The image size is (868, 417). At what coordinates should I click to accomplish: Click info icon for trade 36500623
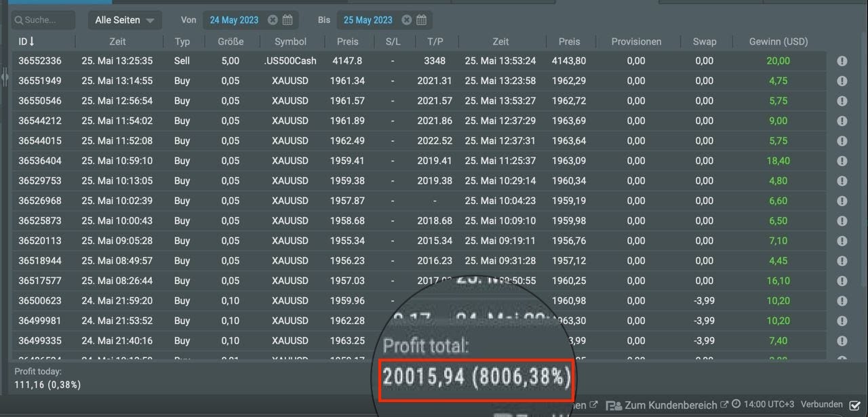coord(842,301)
